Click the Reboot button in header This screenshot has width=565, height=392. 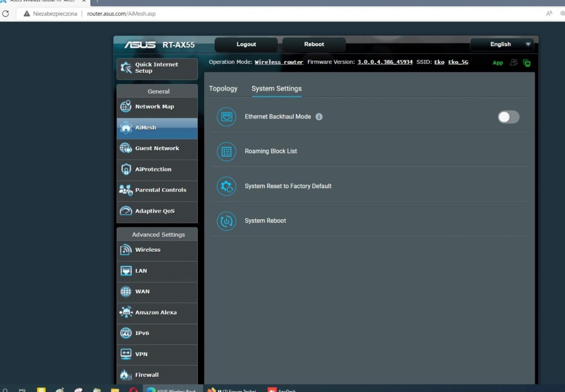[314, 44]
